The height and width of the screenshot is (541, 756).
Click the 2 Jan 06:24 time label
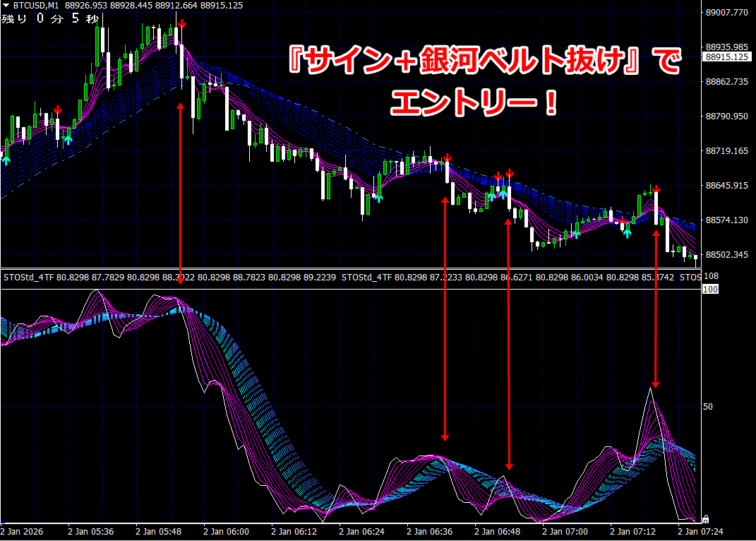click(x=361, y=531)
